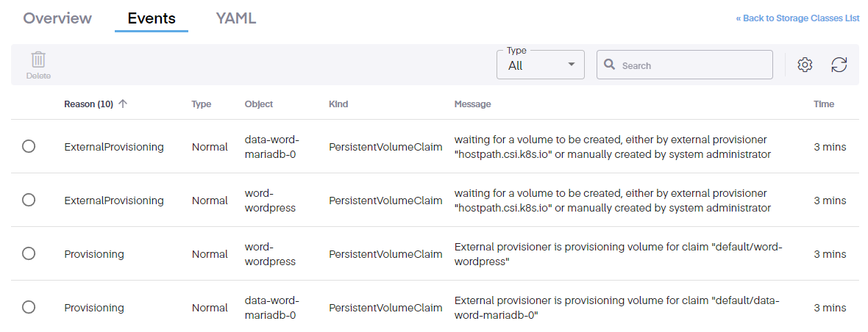Select radio for data-word-mariadb-0 Provisioning event

click(29, 307)
